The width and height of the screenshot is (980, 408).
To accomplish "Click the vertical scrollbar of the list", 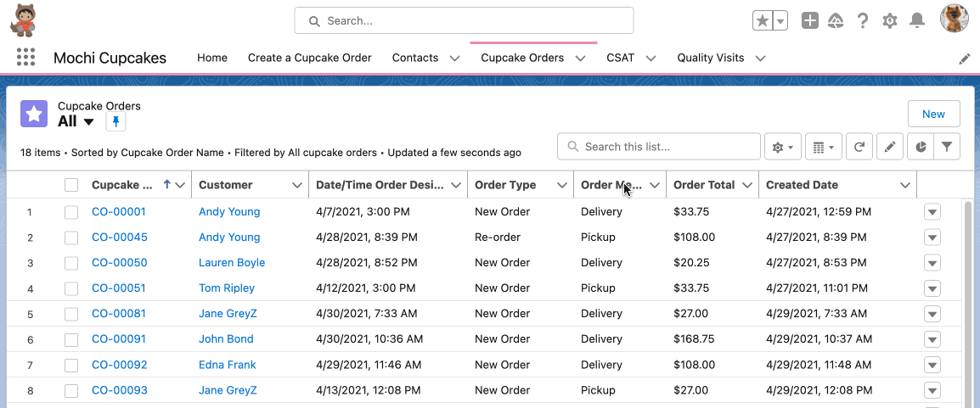I will coord(968,303).
